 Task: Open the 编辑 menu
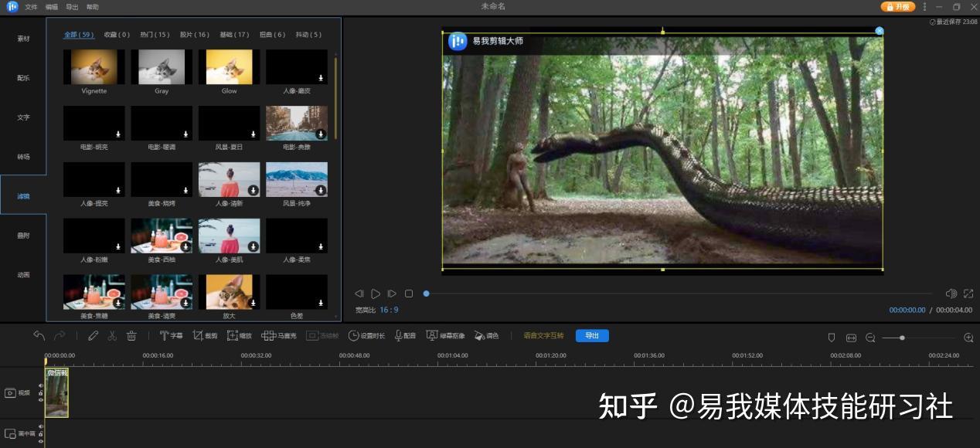pos(52,7)
